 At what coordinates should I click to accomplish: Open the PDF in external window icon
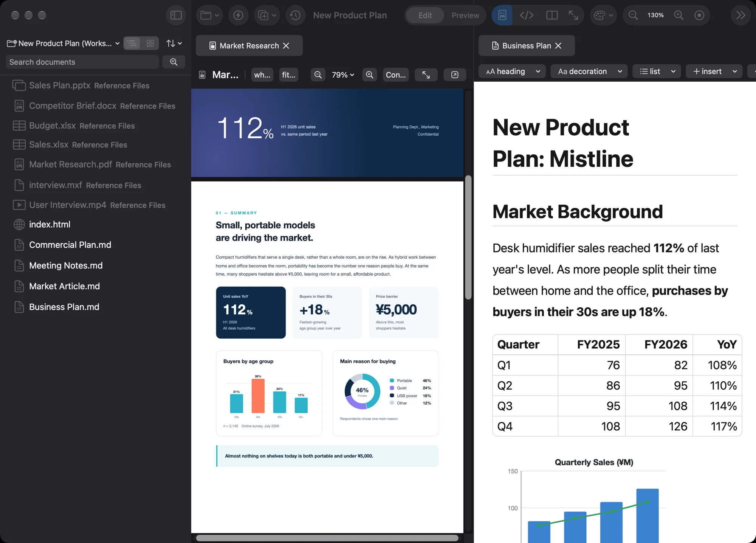pyautogui.click(x=455, y=75)
